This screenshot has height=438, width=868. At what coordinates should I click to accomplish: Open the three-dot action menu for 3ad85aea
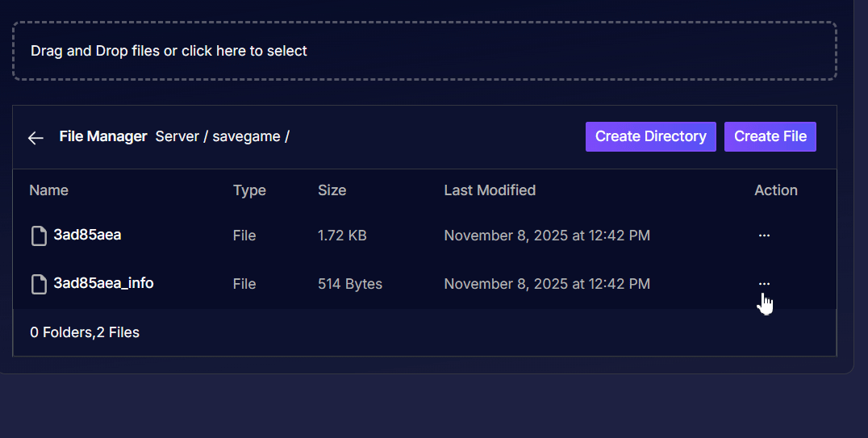coord(764,236)
